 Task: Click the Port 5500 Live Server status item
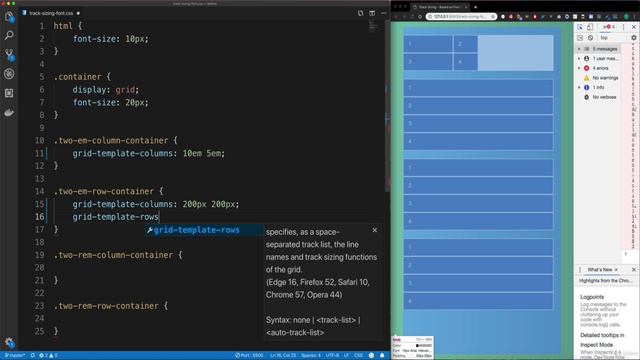point(249,356)
